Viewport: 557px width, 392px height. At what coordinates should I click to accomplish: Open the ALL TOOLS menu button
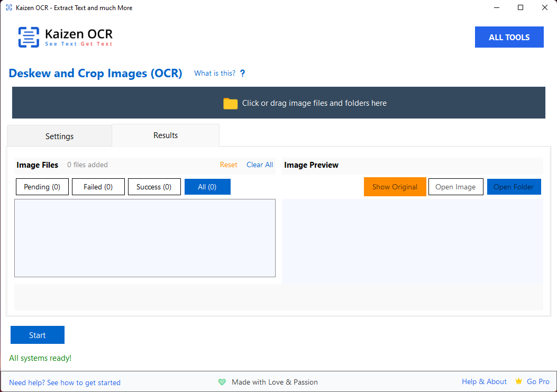pos(509,37)
